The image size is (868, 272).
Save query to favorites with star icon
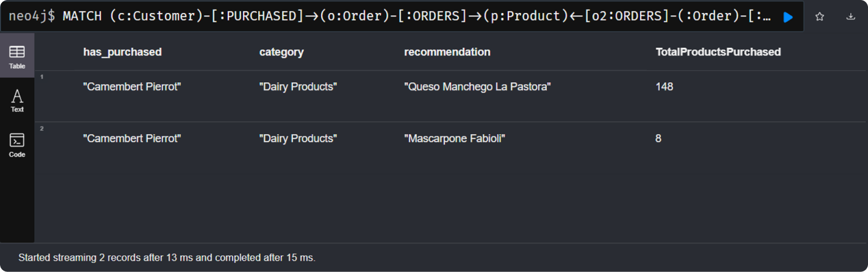(x=820, y=17)
